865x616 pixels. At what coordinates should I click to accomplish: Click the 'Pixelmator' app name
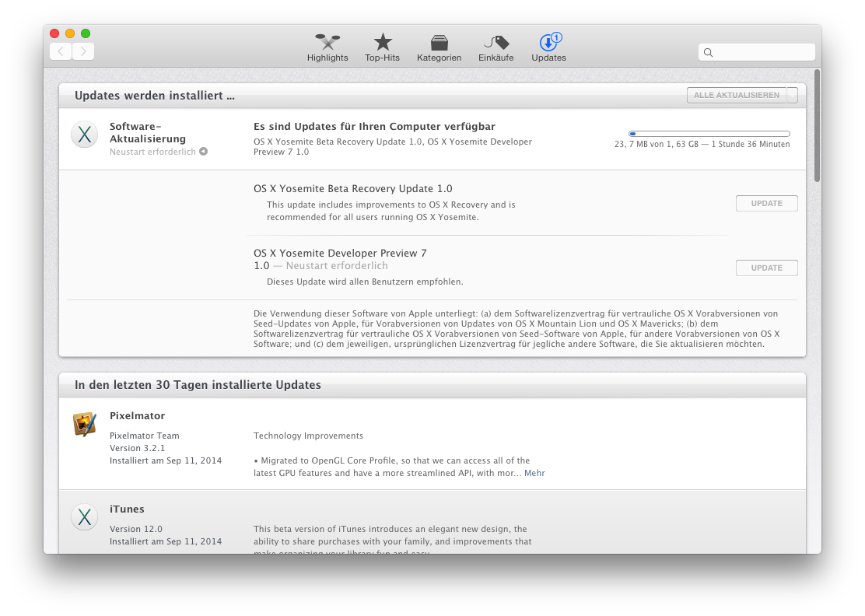(x=137, y=416)
